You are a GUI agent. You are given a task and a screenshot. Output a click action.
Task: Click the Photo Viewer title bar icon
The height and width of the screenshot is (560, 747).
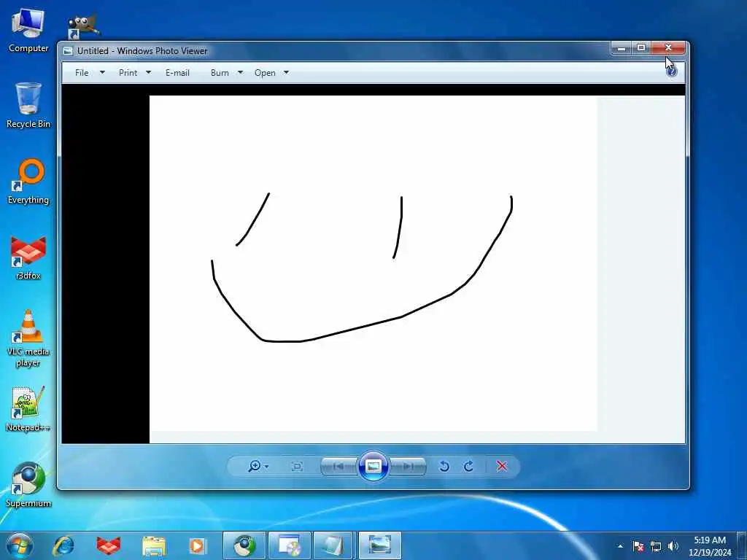pos(68,51)
